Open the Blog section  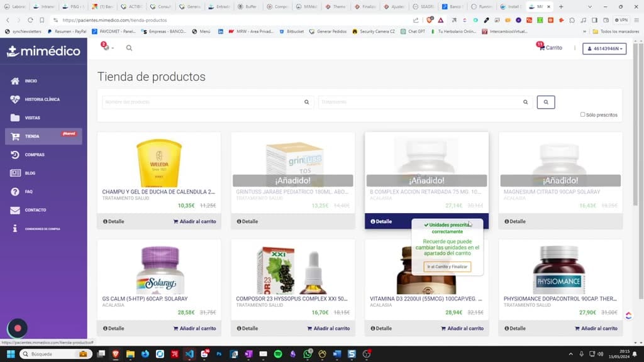coord(43,173)
